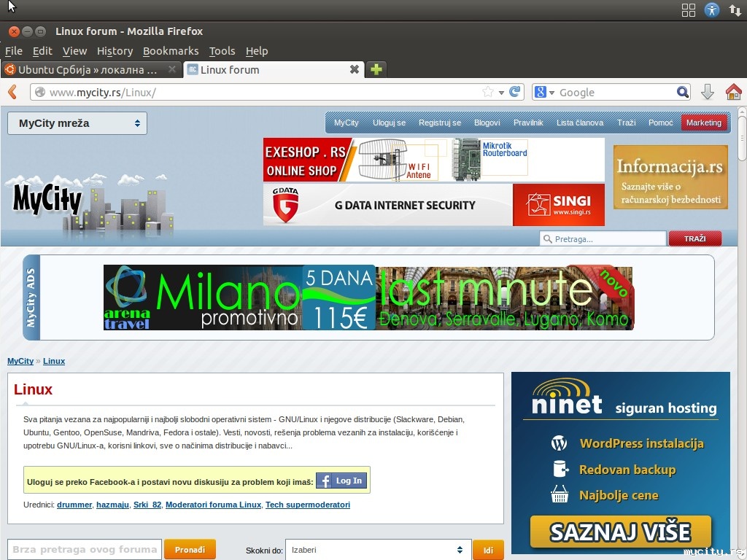
Task: Click the search magnifier icon in Google box
Action: point(683,92)
